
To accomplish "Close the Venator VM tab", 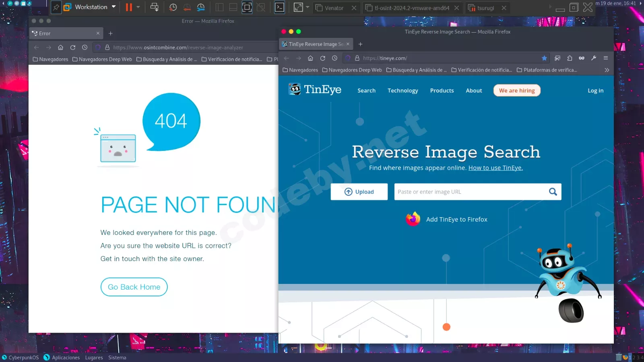I will tap(354, 8).
